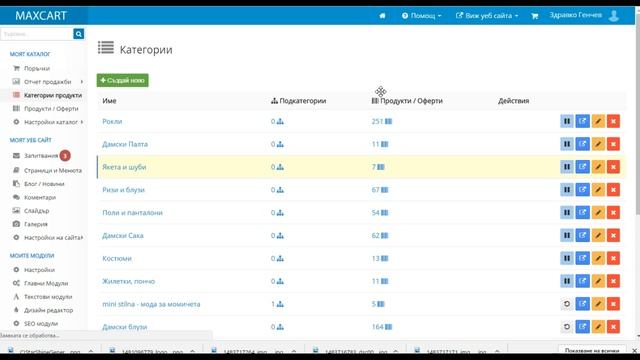
Task: Pause the Ризи и блузи category
Action: tap(567, 190)
